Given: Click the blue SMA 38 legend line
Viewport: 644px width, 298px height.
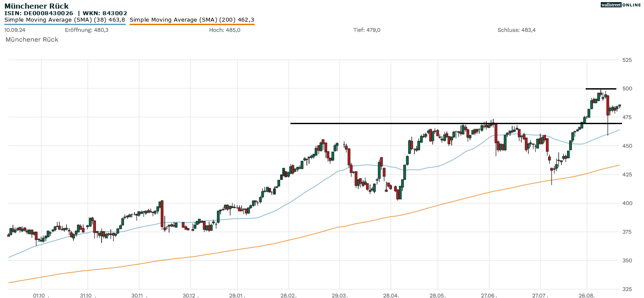Looking at the screenshot, I should (65, 24).
